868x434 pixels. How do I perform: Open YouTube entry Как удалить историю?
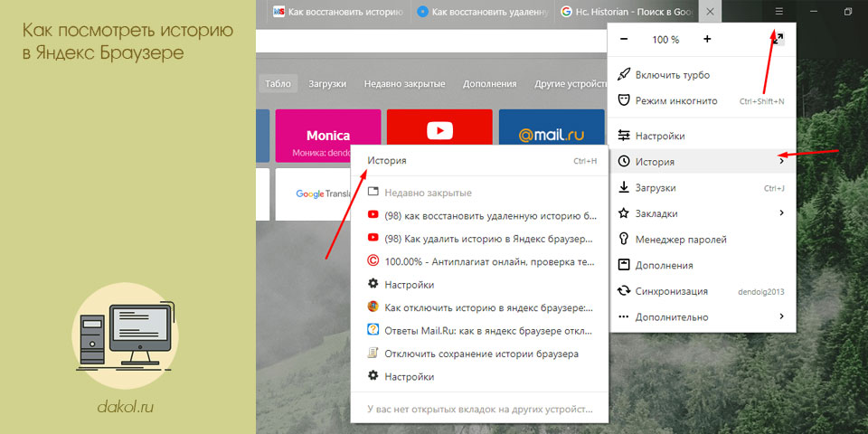click(x=480, y=239)
